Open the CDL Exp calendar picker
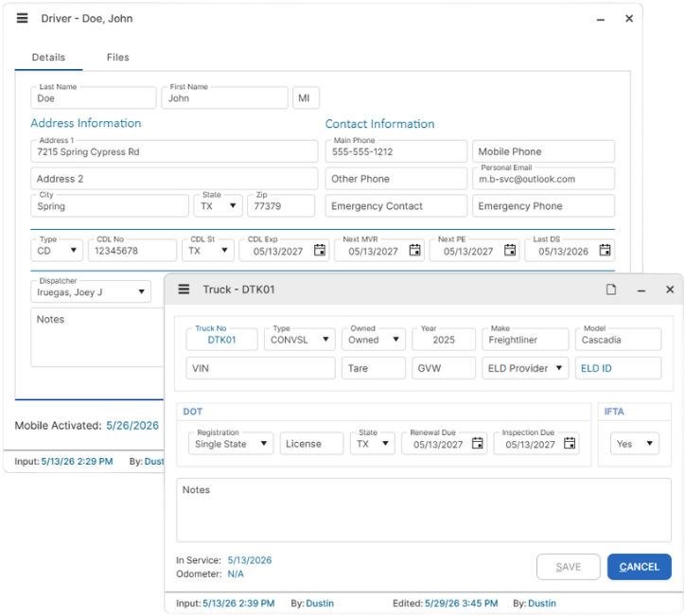685x616 pixels. pyautogui.click(x=320, y=251)
